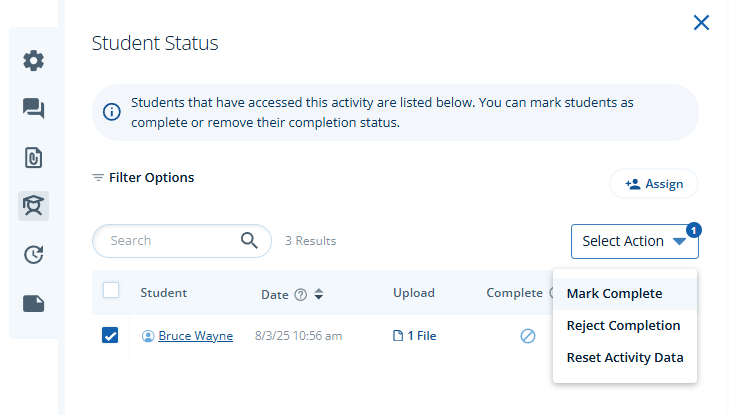729x415 pixels.
Task: Click the Assign button
Action: tap(654, 184)
